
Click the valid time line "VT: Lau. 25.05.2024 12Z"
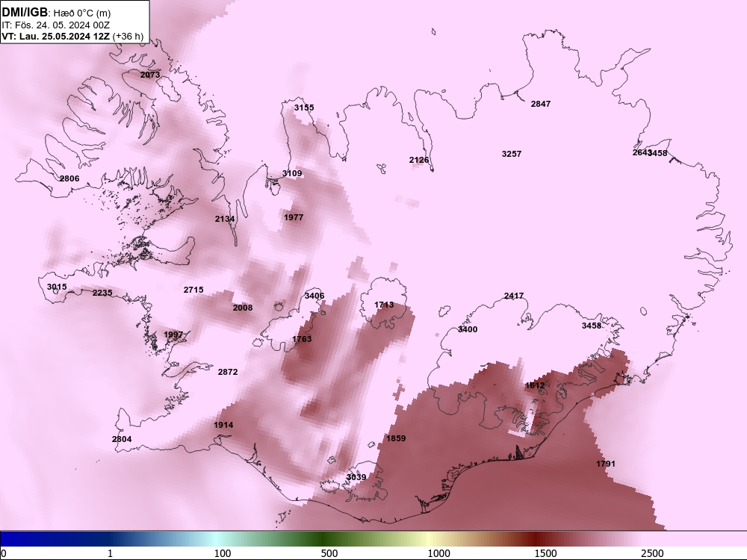click(x=56, y=36)
